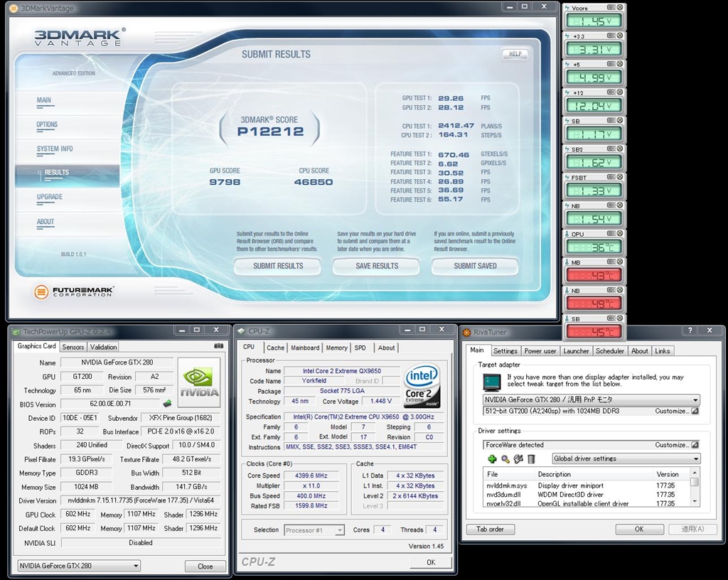Open UPGRADE in the 3DMark Vantage sidebar
The width and height of the screenshot is (728, 580).
pyautogui.click(x=49, y=197)
